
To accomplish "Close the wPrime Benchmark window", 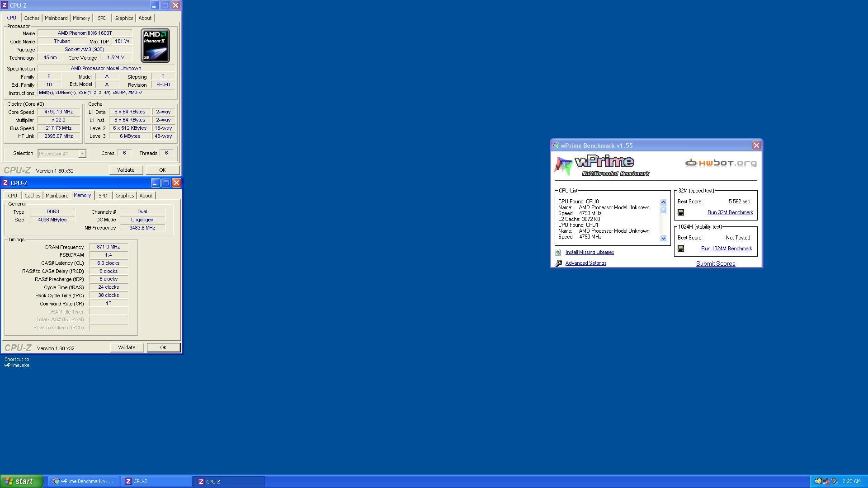I will (756, 145).
